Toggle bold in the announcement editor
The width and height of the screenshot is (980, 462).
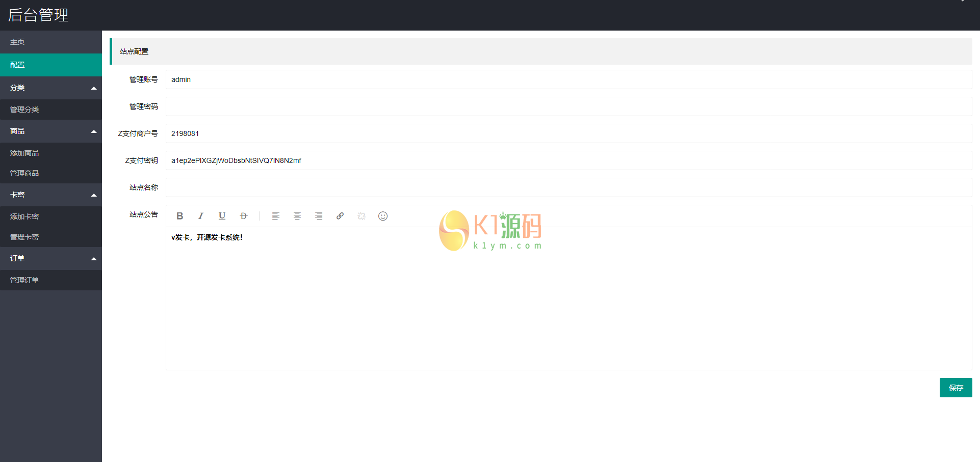(179, 216)
